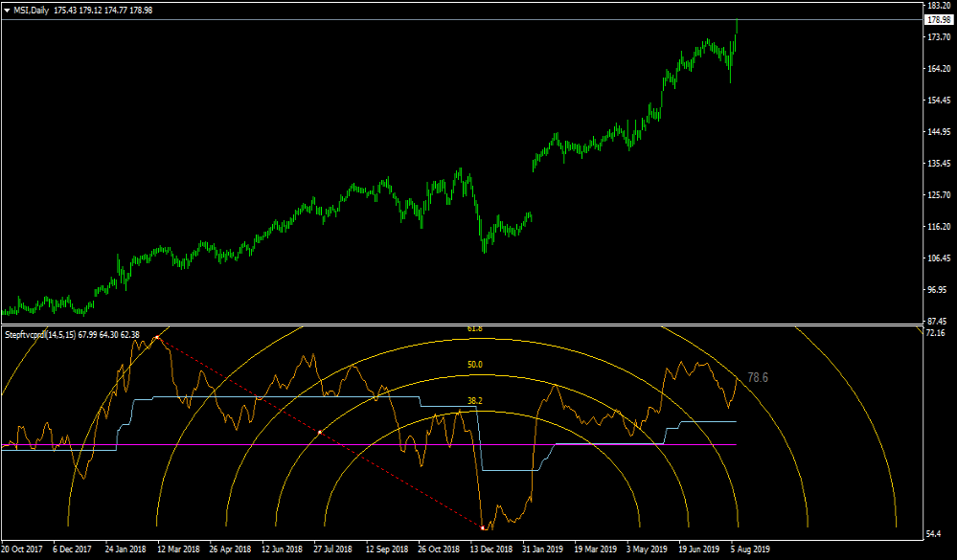Click the 31 Jan 2019 date label
Viewport: 957px width, 560px height.
[x=542, y=550]
